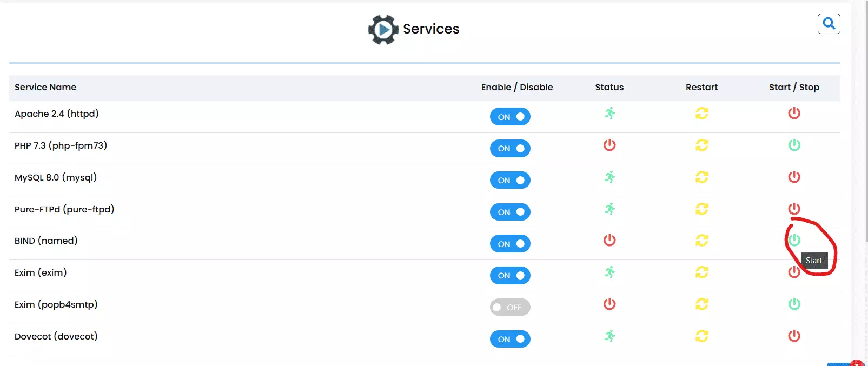The image size is (868, 366).
Task: Restart Exim (popb4smtp) service
Action: [702, 304]
